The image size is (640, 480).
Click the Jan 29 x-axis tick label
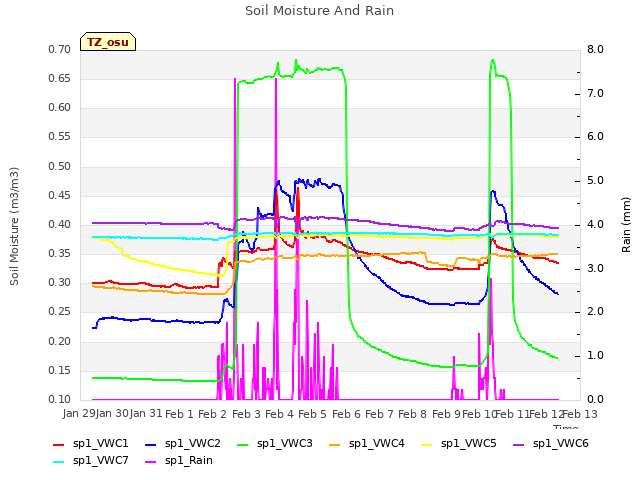78,413
